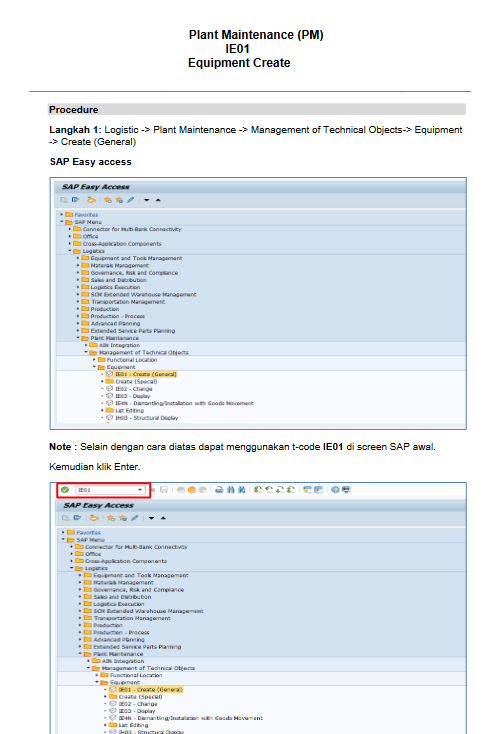Select IE03 - Display in screenshot with IE01 field
Viewport: 500px width, 734px height.
click(137, 711)
